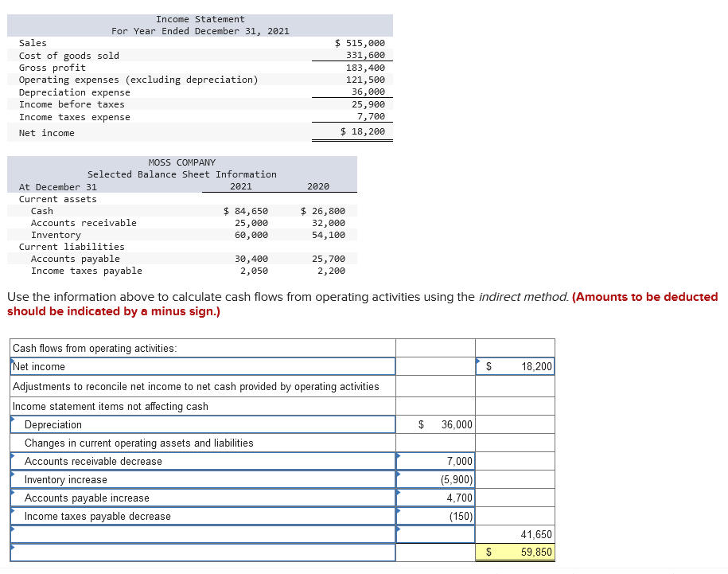Click "Income statement items not affecting cash" row
The width and height of the screenshot is (728, 574).
pos(203,406)
